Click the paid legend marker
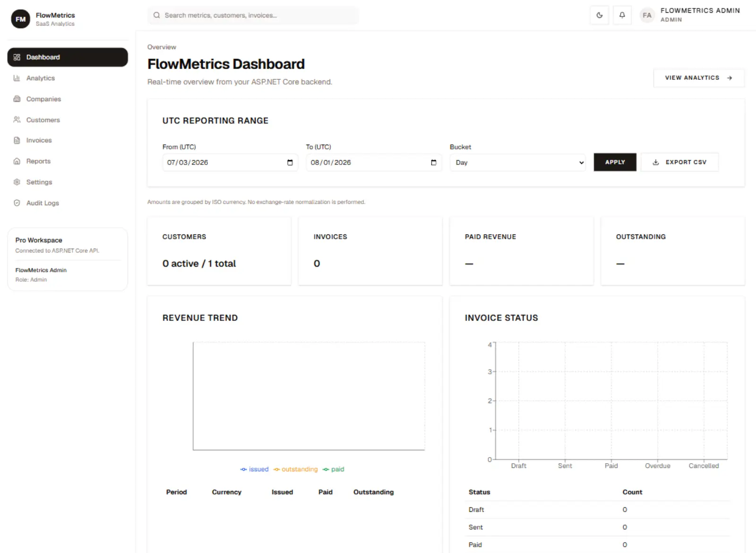 coord(326,469)
